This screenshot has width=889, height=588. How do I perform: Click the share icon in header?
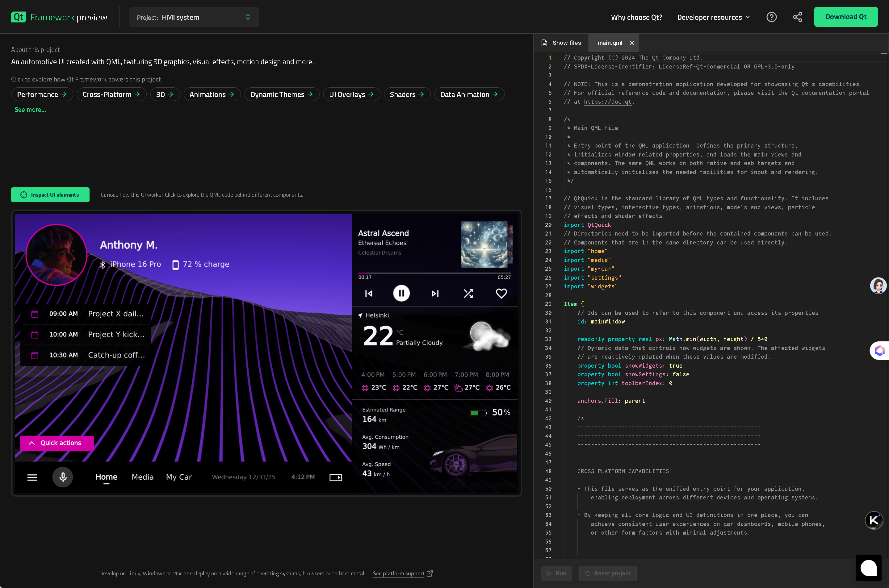coord(797,17)
